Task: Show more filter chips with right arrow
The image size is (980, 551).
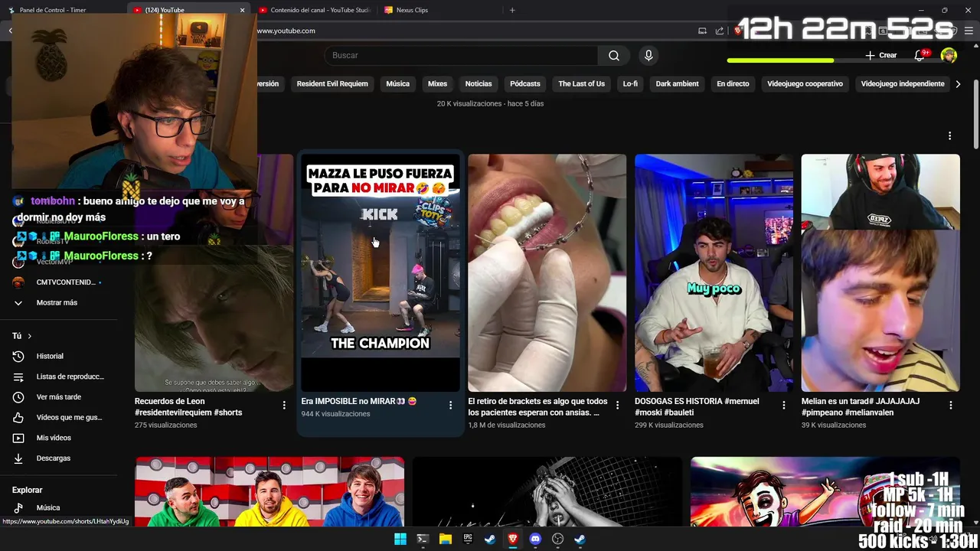Action: pyautogui.click(x=958, y=84)
